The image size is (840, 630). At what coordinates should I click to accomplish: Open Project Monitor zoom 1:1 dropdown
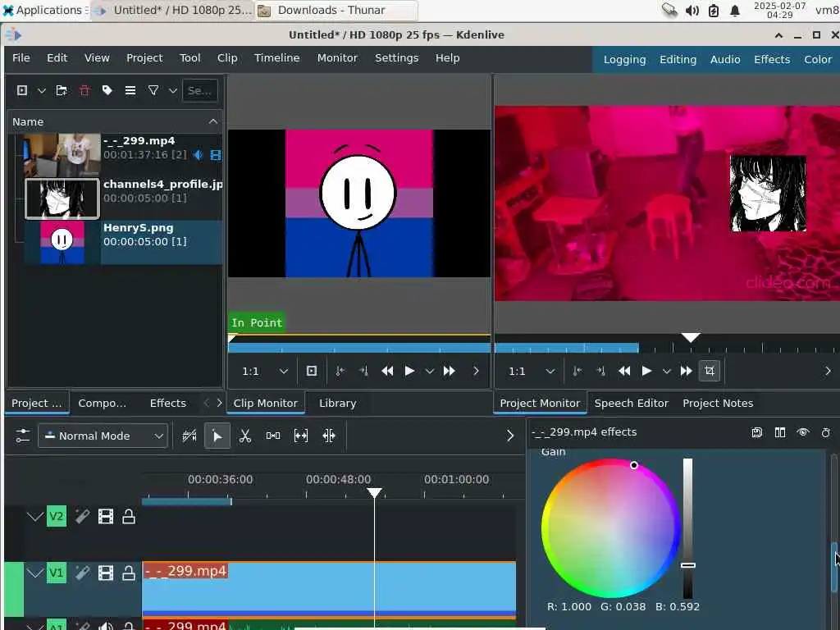tap(531, 371)
